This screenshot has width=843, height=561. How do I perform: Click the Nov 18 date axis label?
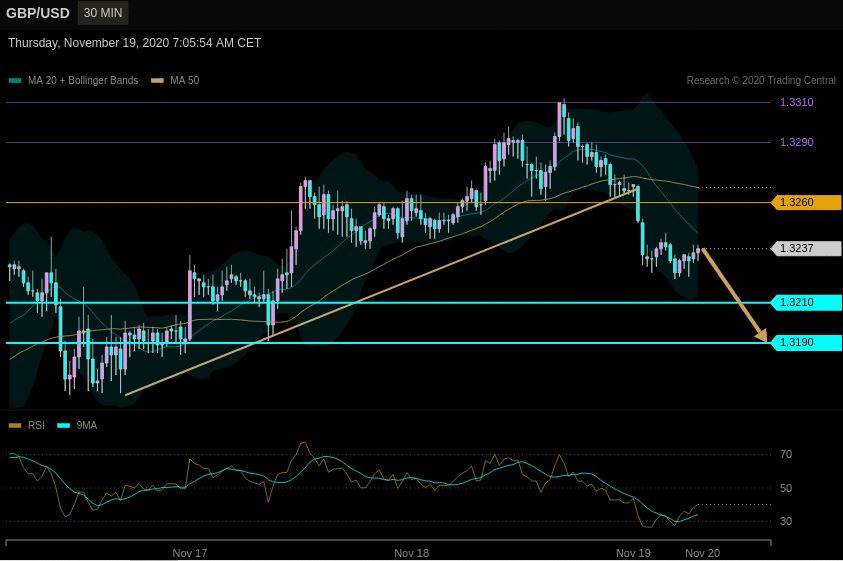(411, 553)
